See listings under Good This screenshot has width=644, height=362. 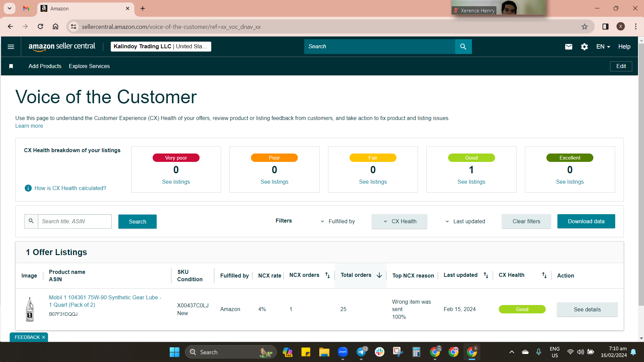(x=471, y=182)
